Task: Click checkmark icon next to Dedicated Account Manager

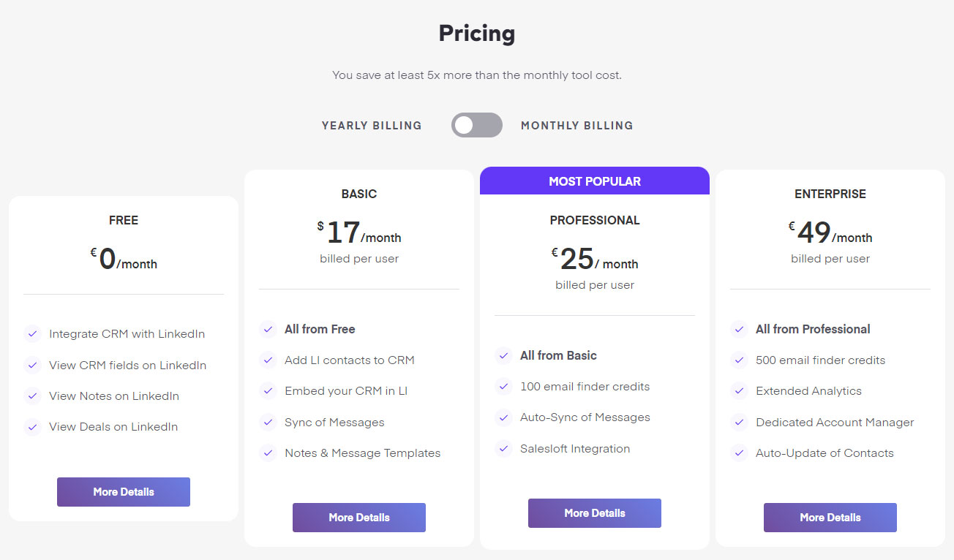Action: click(x=739, y=423)
